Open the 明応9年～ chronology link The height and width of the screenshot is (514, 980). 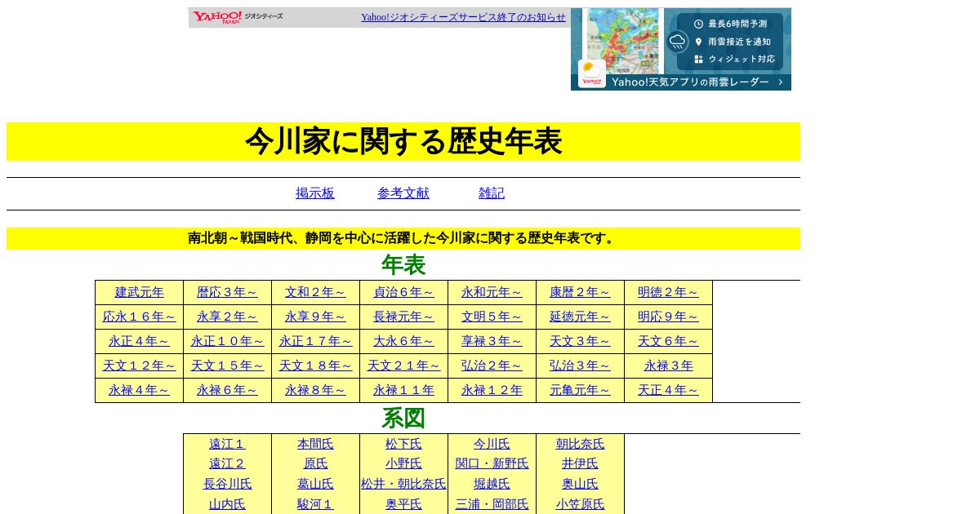point(669,317)
